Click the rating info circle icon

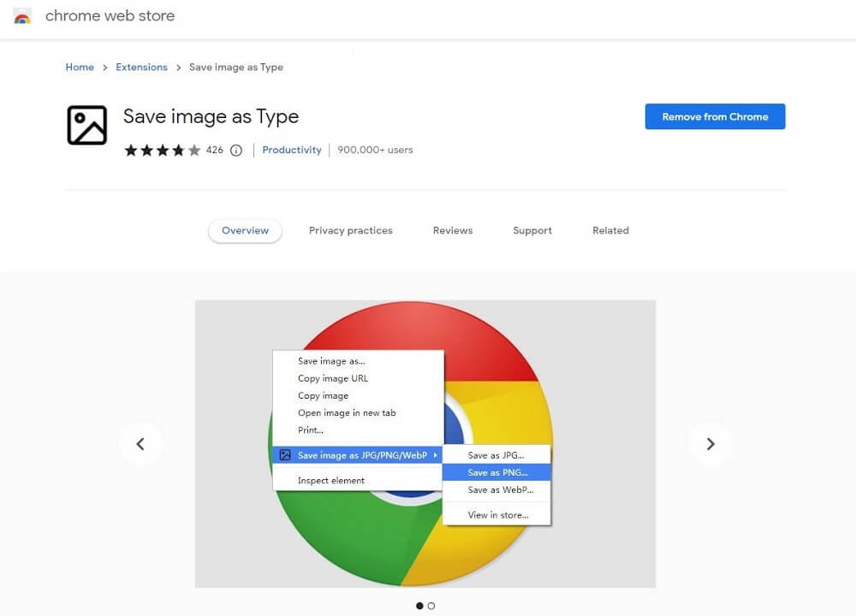click(236, 151)
